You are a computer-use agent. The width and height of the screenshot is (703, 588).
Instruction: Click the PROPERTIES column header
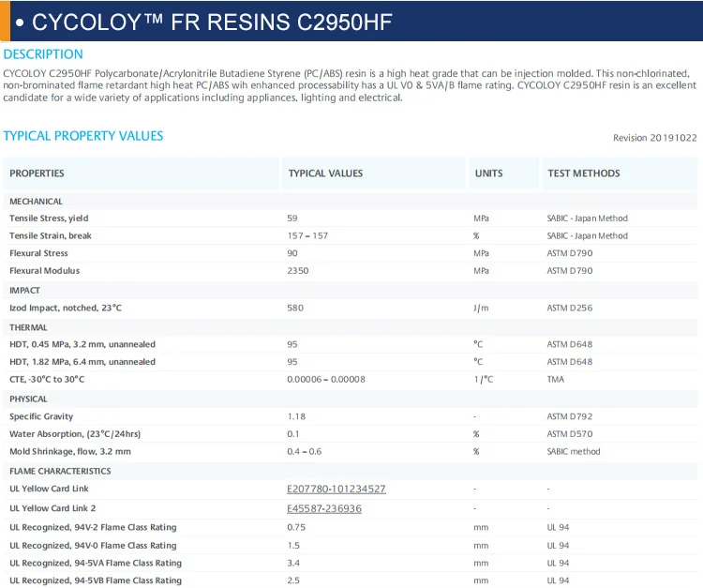[x=37, y=173]
